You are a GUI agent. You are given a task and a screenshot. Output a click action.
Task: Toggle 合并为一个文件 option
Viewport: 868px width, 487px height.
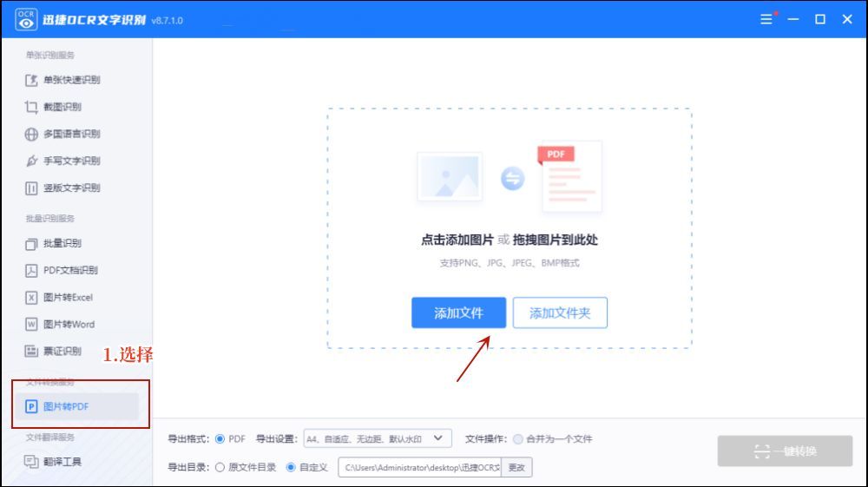517,439
